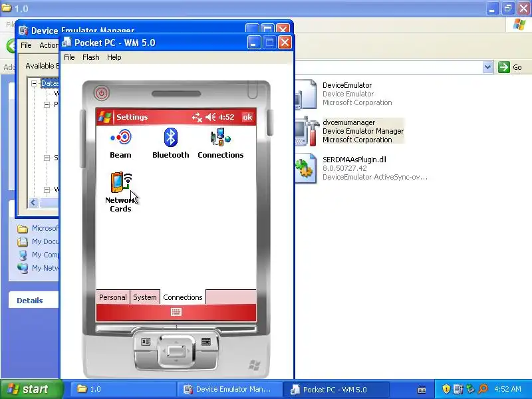
Task: Click the keyboard icon in the taskbar
Action: 422,390
